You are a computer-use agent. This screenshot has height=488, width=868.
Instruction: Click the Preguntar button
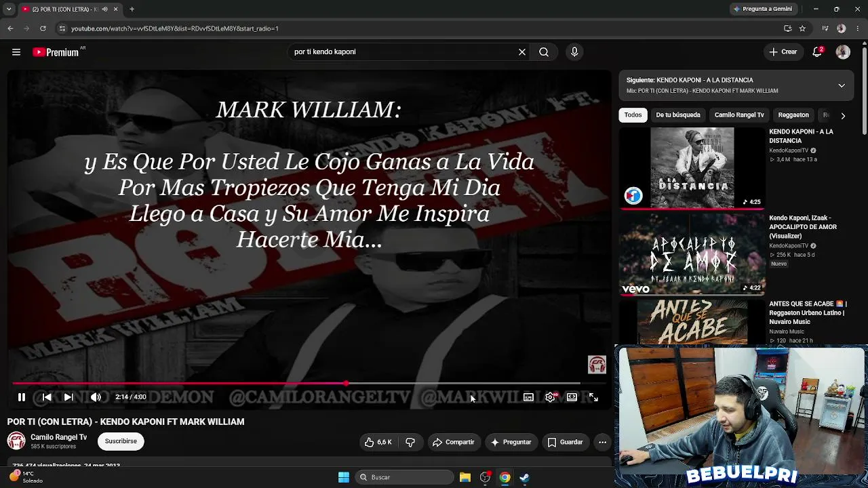tap(511, 442)
